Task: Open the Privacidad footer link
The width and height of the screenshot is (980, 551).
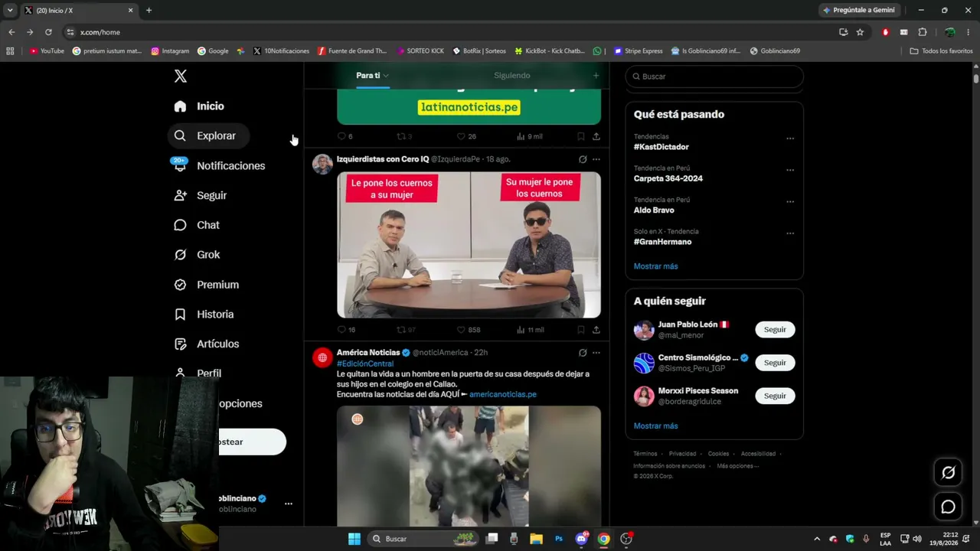Action: point(682,454)
